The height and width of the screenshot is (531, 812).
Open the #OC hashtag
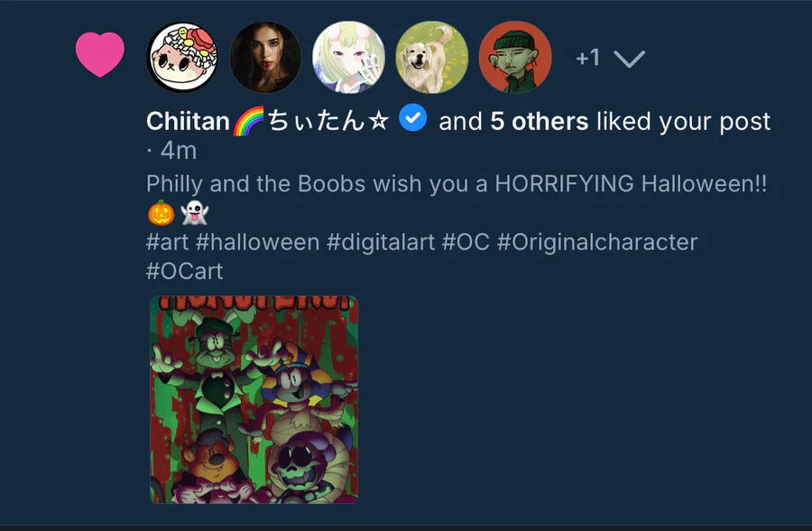click(x=465, y=242)
